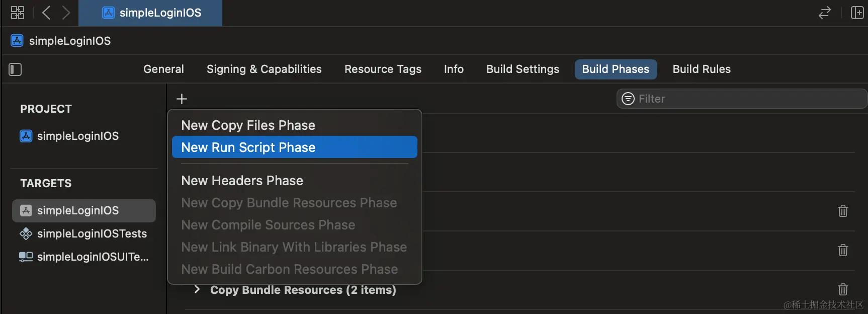Image resolution: width=868 pixels, height=314 pixels.
Task: Toggle the project and targets list sidebar
Action: (15, 69)
